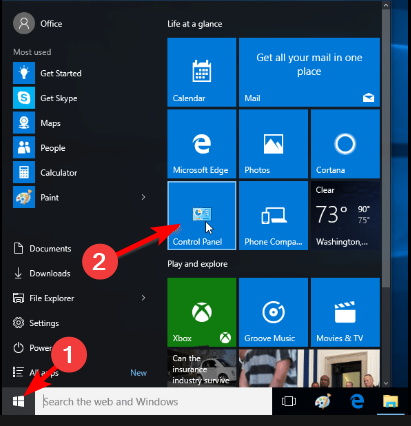Click the People app icon
The width and height of the screenshot is (411, 426).
pos(24,148)
